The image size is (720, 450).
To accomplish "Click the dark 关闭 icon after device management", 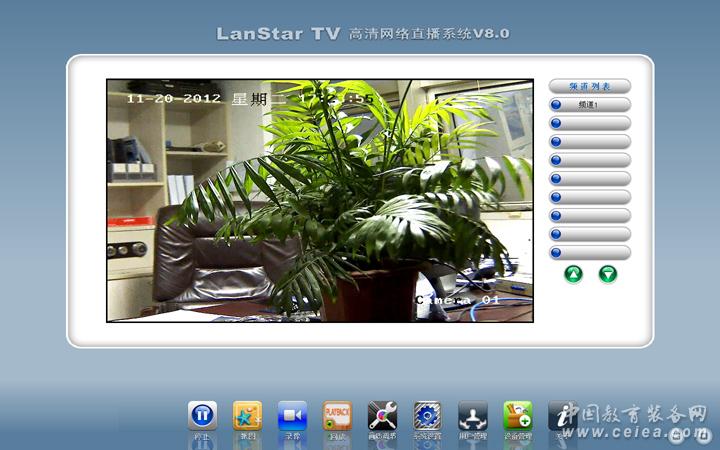I will point(561,416).
